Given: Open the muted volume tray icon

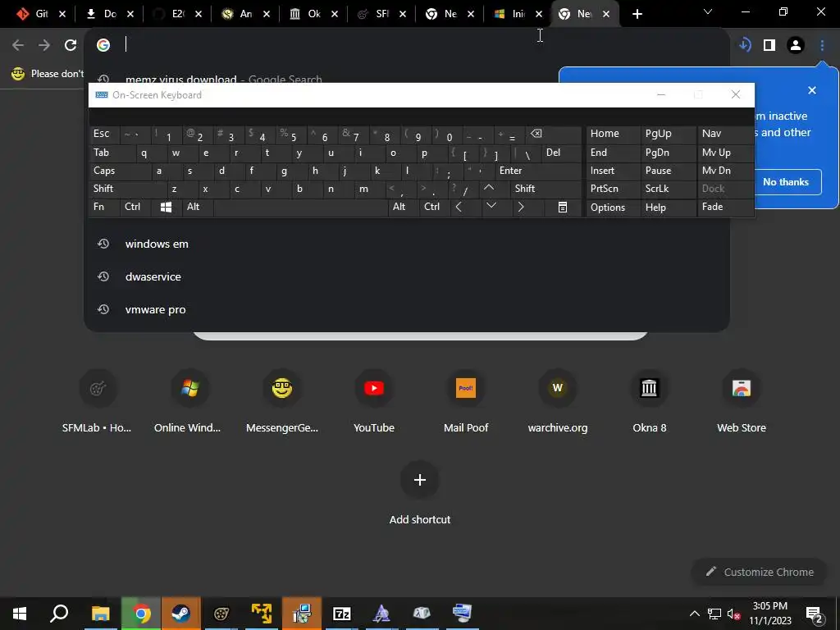Looking at the screenshot, I should pos(734,614).
